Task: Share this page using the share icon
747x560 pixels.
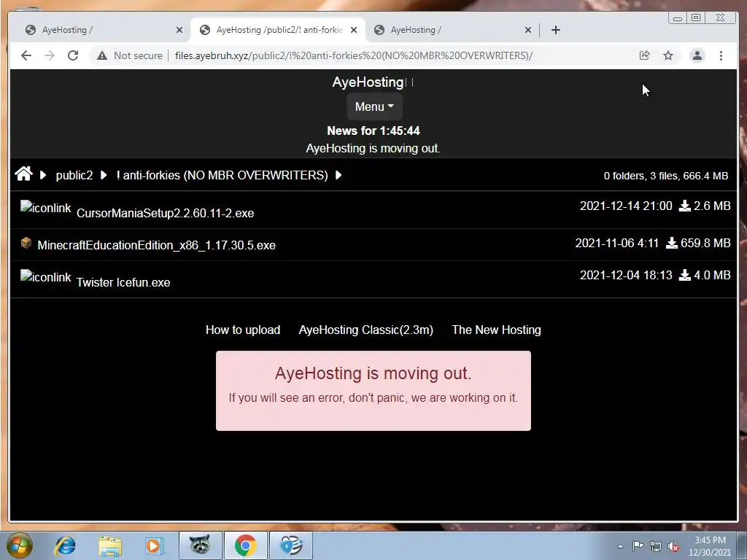Action: pyautogui.click(x=645, y=55)
